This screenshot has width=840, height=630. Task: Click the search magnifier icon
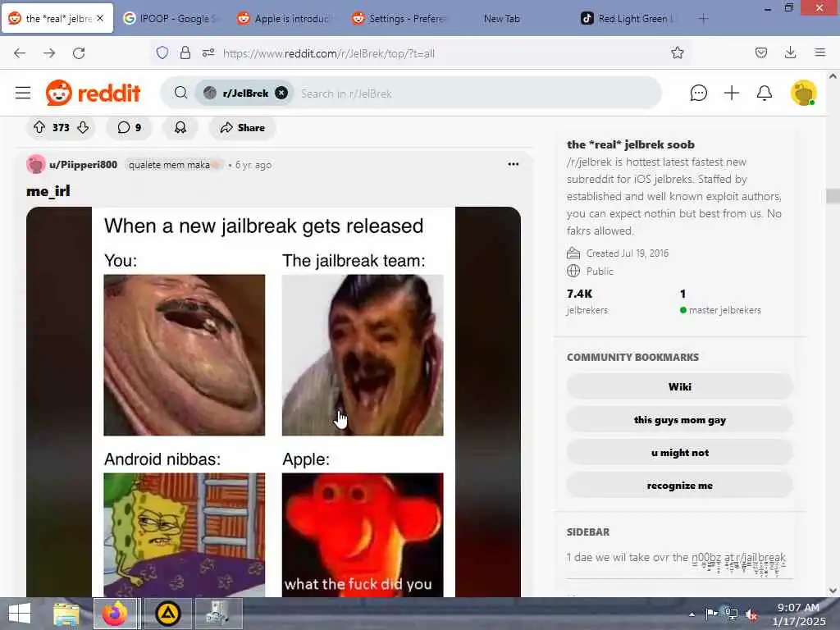click(x=180, y=93)
